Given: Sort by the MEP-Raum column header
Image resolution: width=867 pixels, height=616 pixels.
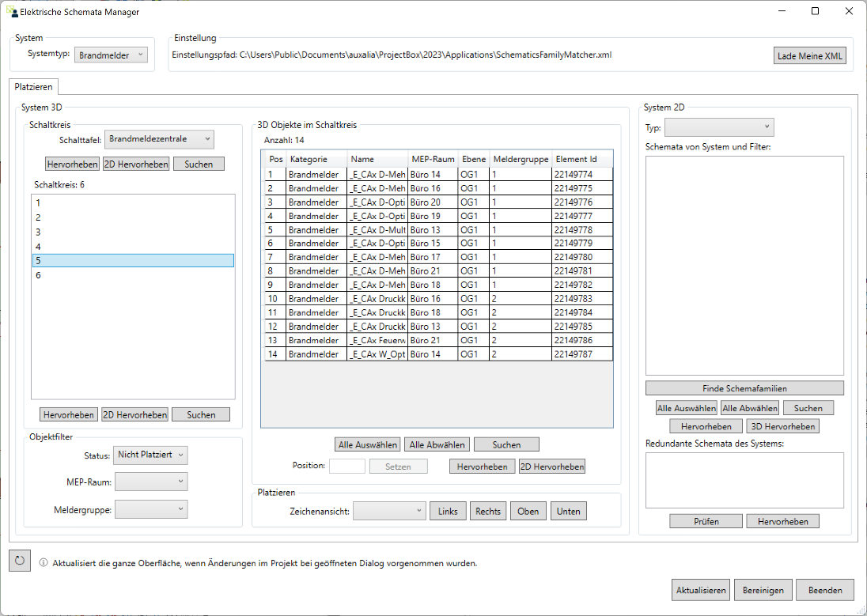Looking at the screenshot, I should 433,159.
